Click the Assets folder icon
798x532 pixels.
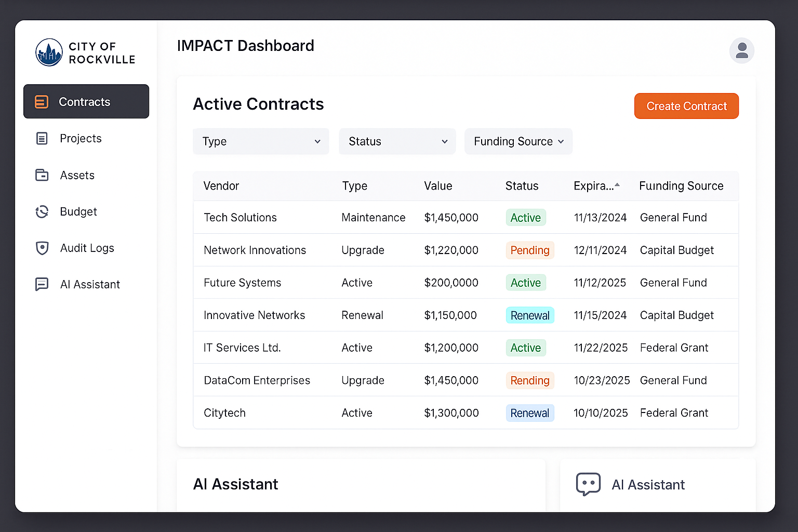point(42,175)
